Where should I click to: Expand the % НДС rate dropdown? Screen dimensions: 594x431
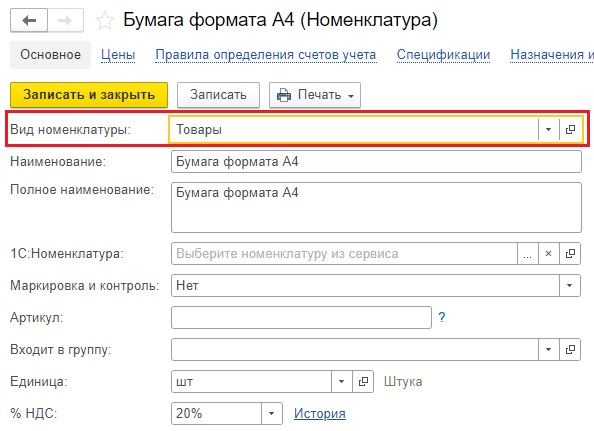tap(272, 413)
